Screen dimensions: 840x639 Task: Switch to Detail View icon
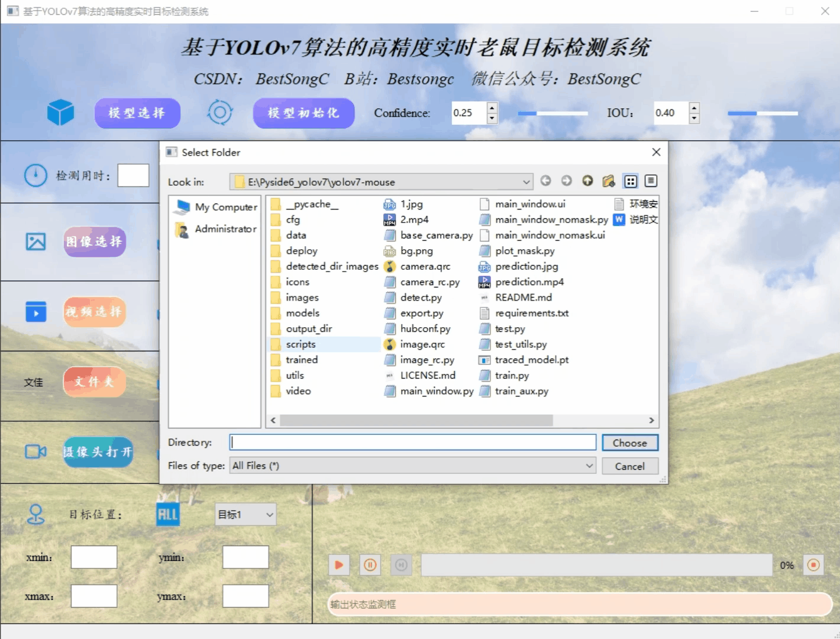(651, 181)
